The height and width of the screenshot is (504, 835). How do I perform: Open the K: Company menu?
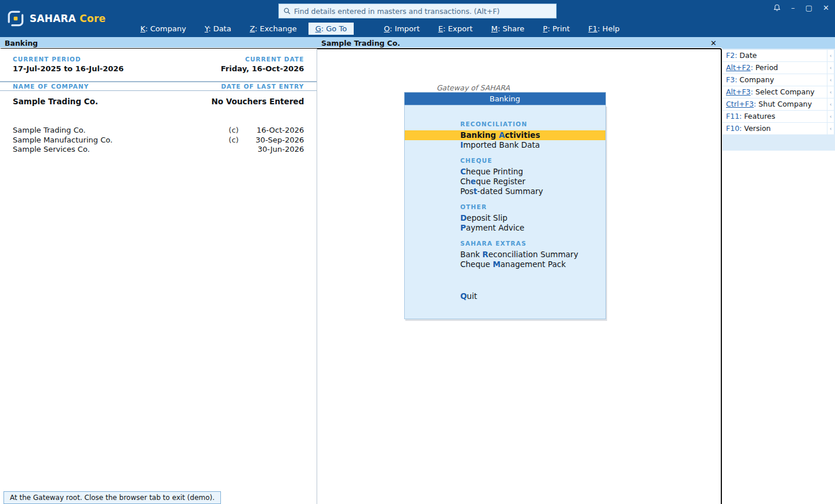[163, 28]
